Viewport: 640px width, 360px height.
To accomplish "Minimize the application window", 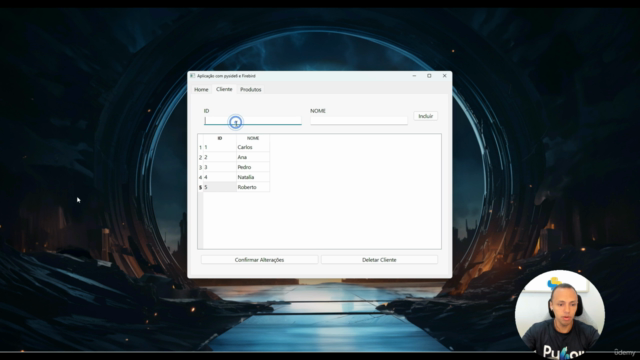I will [414, 76].
